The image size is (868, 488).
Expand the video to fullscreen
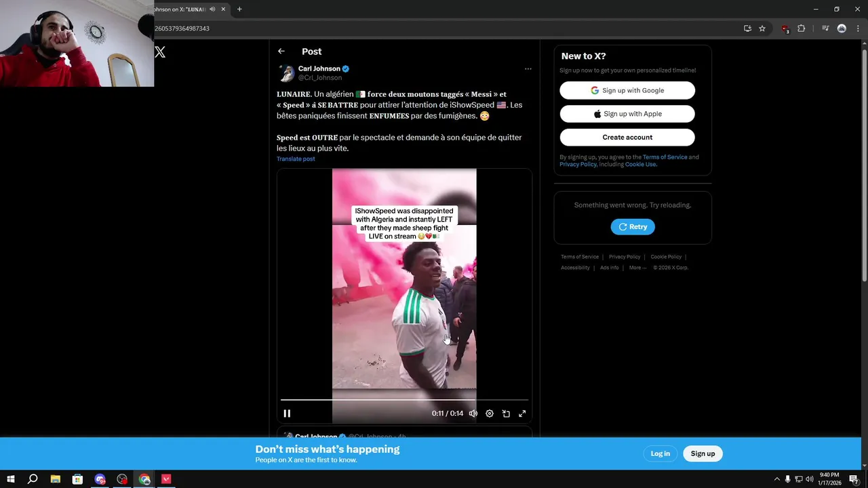tap(522, 413)
